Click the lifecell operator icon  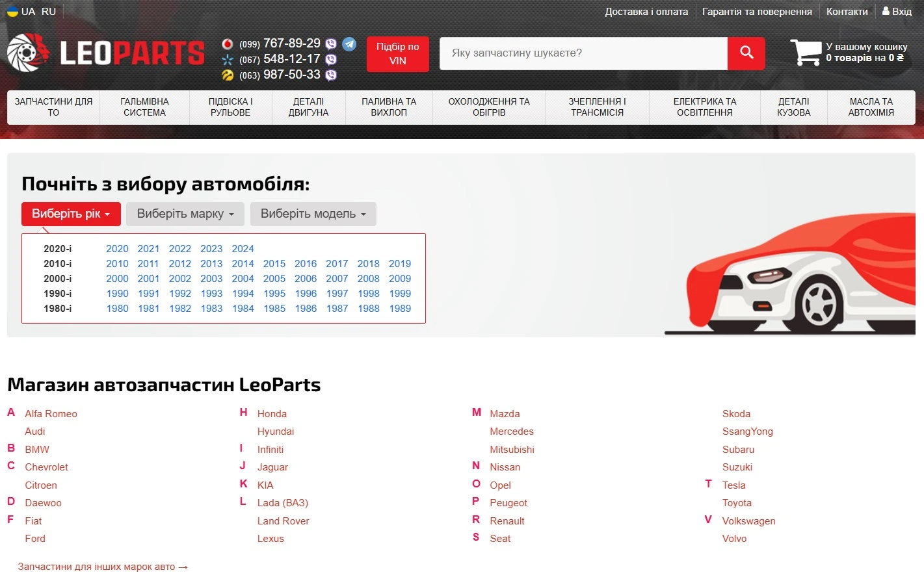(228, 75)
